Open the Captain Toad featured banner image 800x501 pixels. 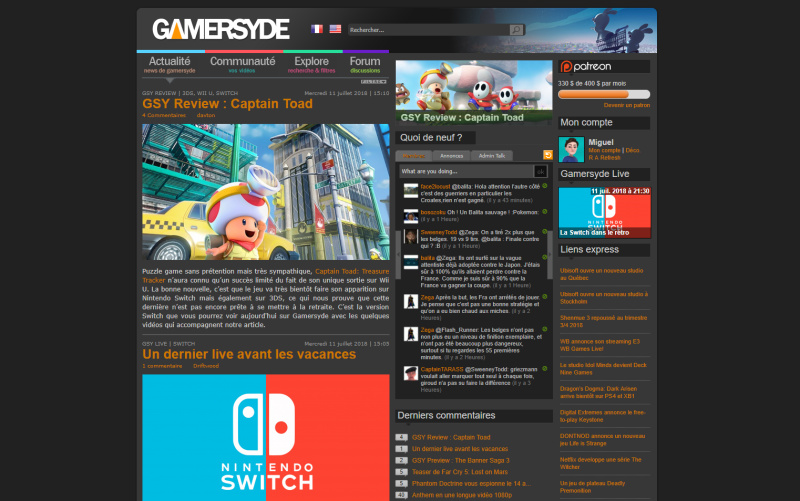[x=474, y=92]
